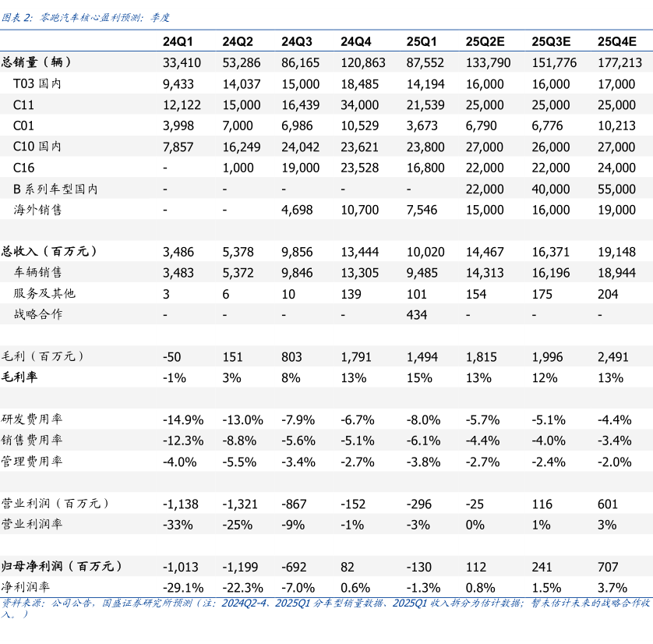The image size is (653, 644).
Task: Click the T03 国内 row label
Action: [37, 83]
